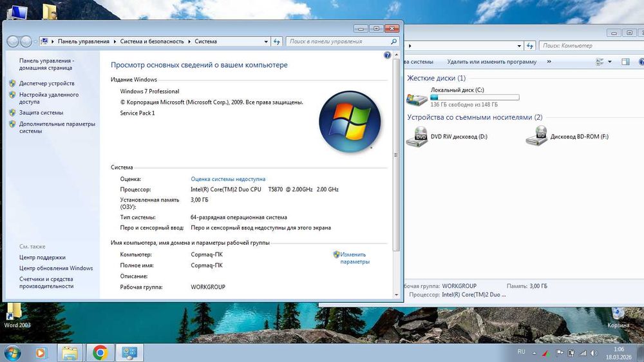Open the view options dropdown arrow
Image resolution: width=644 pixels, height=362 pixels.
pyautogui.click(x=609, y=62)
